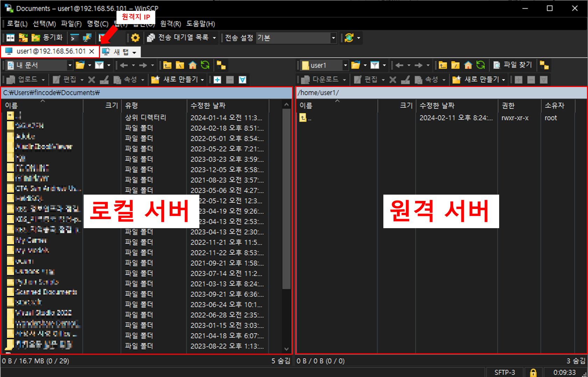Open the 도움말(H) menu
The height and width of the screenshot is (377, 588).
[200, 24]
